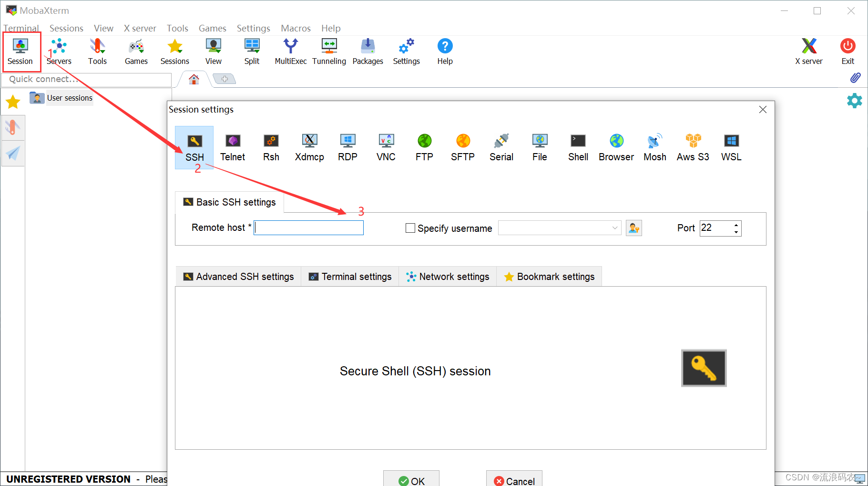The image size is (868, 486).
Task: Select the Mosh session type
Action: click(x=655, y=147)
